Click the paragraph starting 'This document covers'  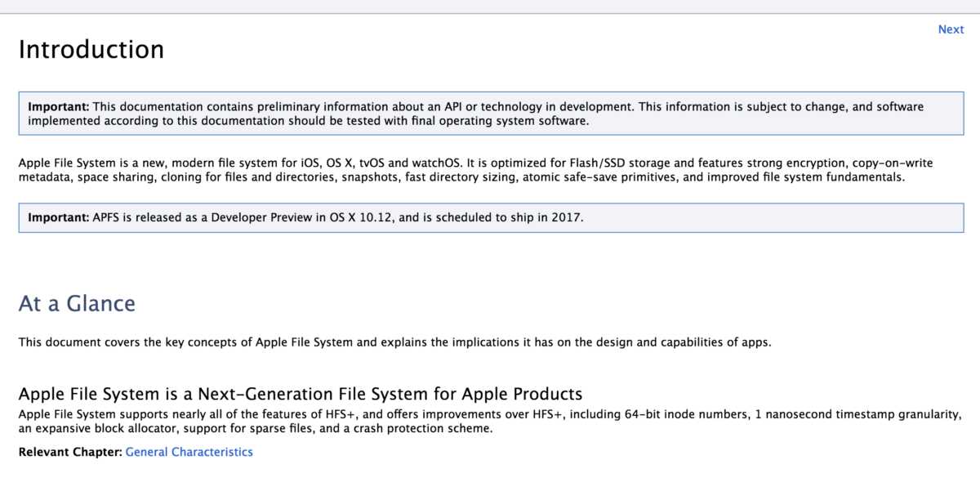[394, 342]
